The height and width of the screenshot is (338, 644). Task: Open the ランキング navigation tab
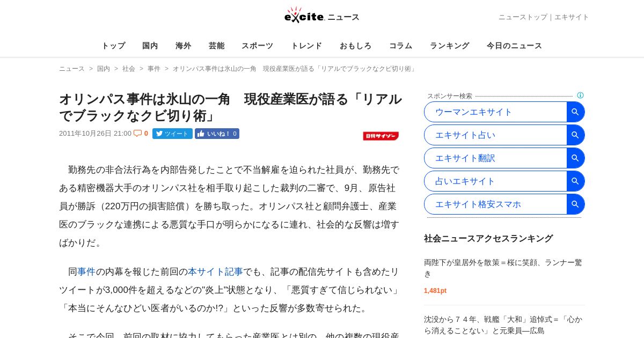(450, 46)
